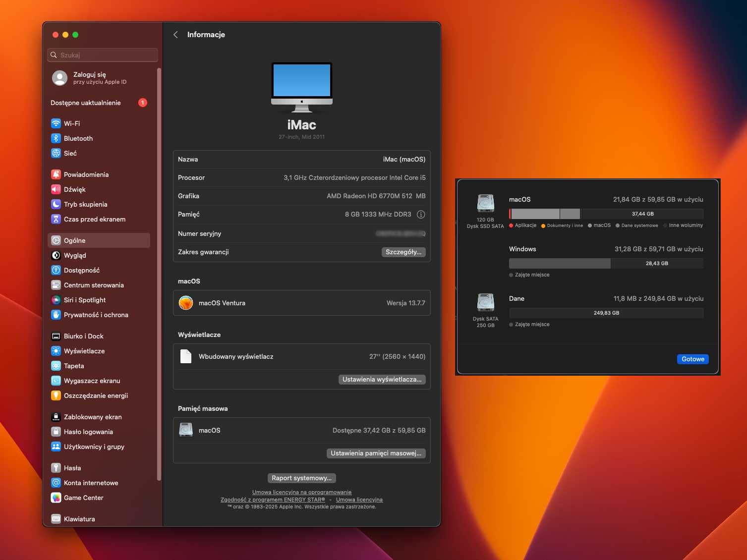747x560 pixels.
Task: Click the iMac computer image
Action: coord(302,88)
